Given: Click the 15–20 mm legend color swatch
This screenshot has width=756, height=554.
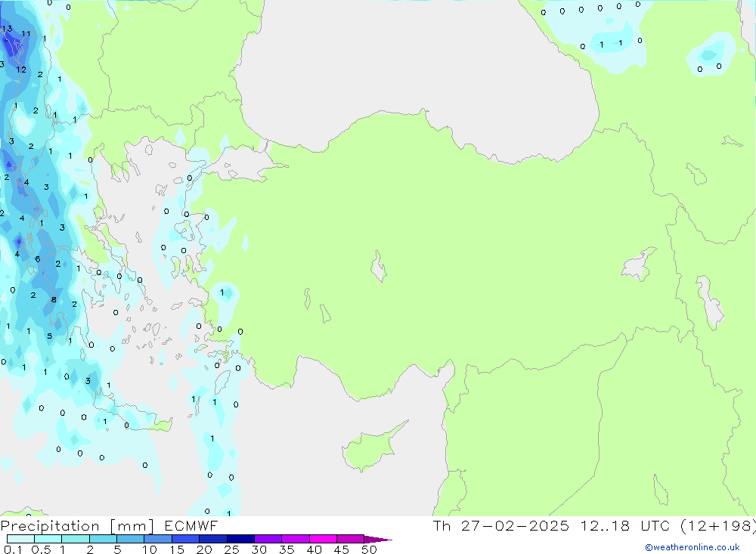Looking at the screenshot, I should coord(185,539).
